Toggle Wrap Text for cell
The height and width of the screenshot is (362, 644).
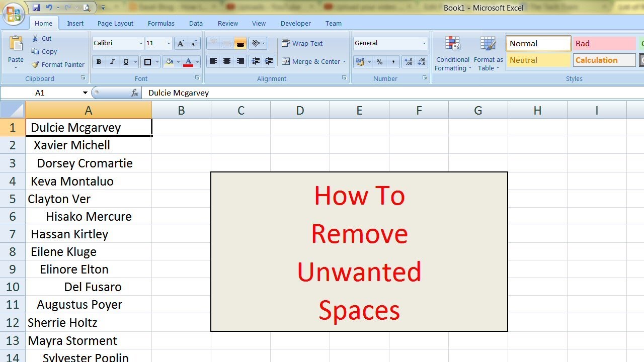[x=302, y=43]
